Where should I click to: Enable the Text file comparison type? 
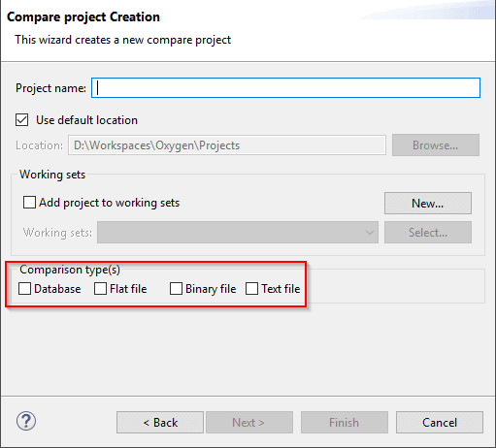(x=251, y=289)
